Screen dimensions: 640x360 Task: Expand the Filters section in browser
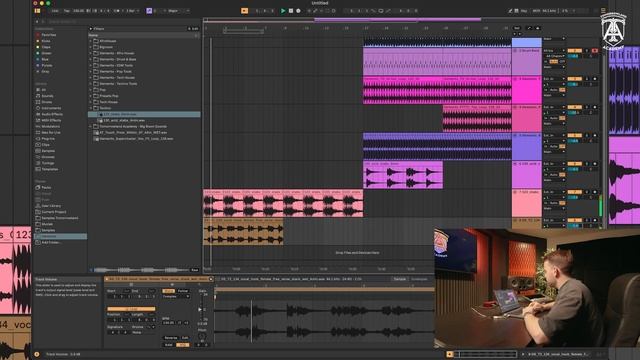[x=91, y=29]
